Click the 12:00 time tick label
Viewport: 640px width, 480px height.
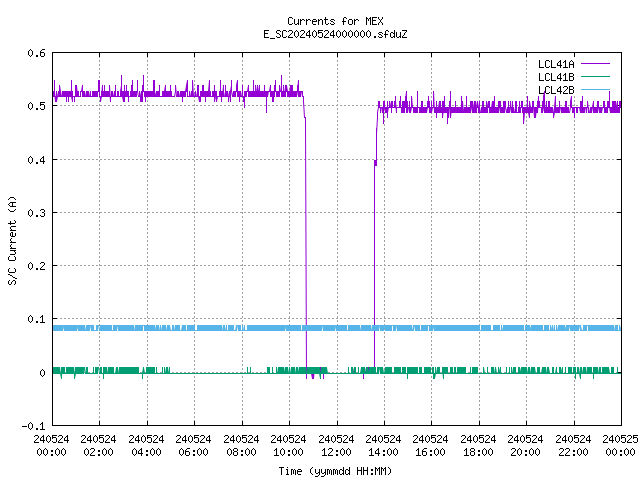pyautogui.click(x=336, y=452)
